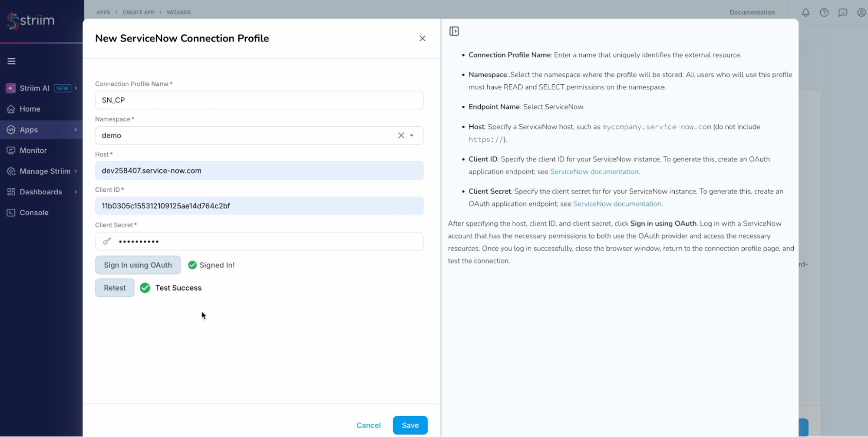Clear the demo namespace selection
The height and width of the screenshot is (437, 868).
point(401,135)
